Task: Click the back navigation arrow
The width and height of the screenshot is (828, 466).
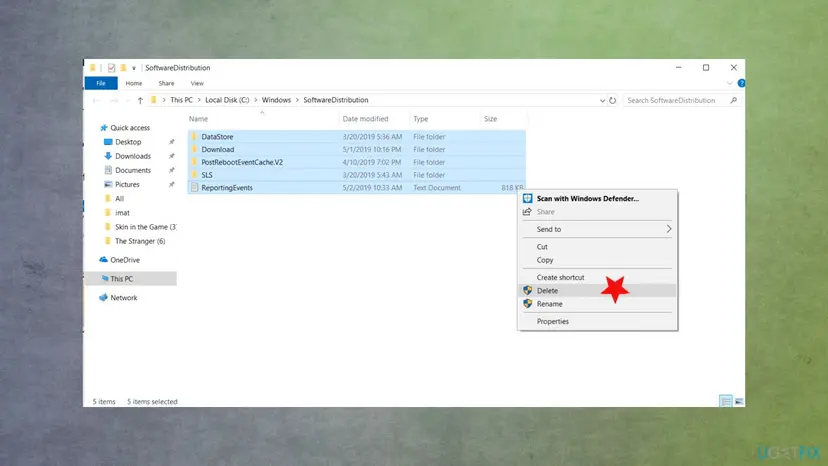Action: 96,100
